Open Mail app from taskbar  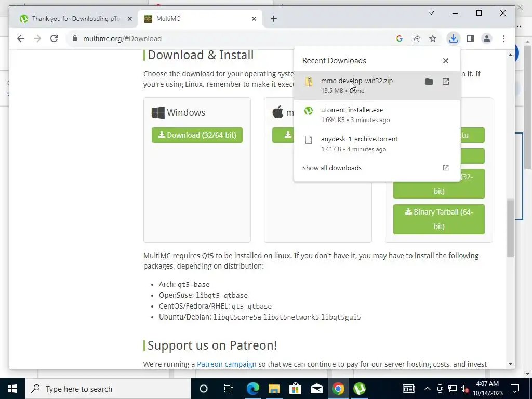[317, 389]
